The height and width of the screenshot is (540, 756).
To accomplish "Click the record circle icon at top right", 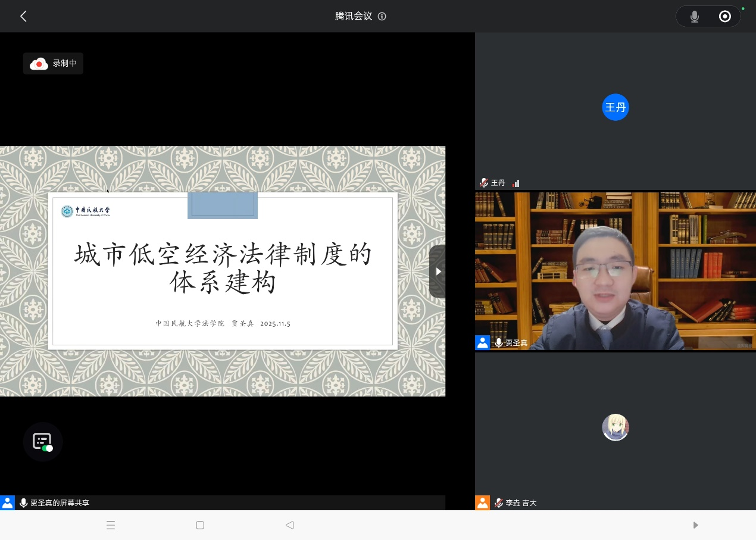I will point(724,17).
